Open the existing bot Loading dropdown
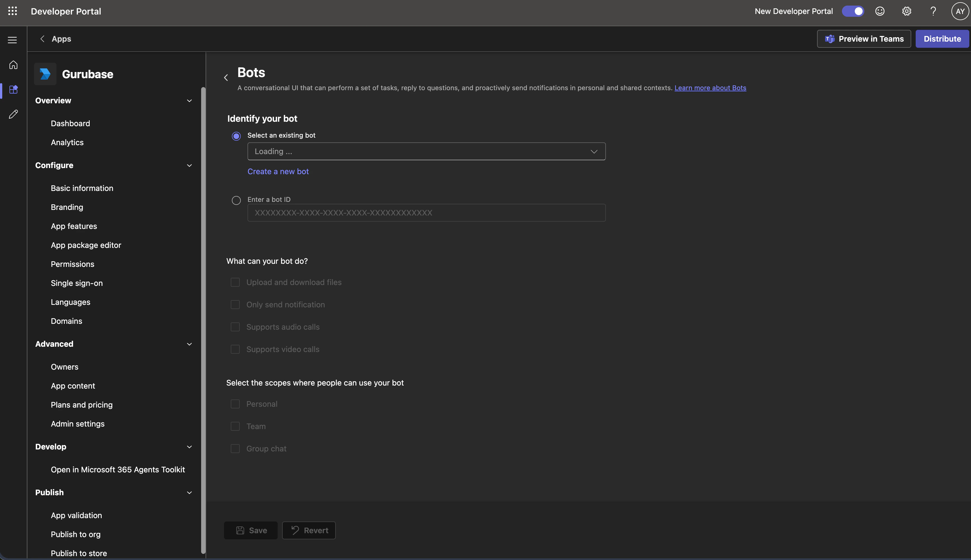Image resolution: width=971 pixels, height=560 pixels. coord(427,152)
